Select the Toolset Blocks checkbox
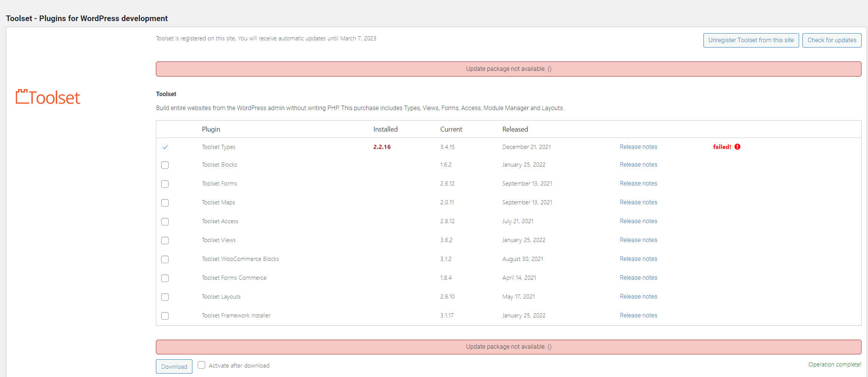The width and height of the screenshot is (868, 377). coord(165,165)
